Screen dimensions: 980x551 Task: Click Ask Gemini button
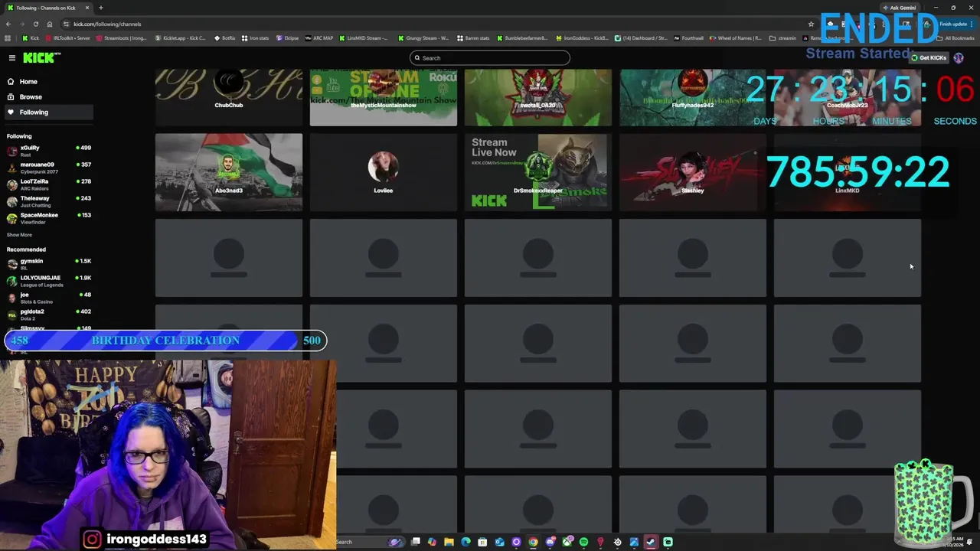(899, 8)
